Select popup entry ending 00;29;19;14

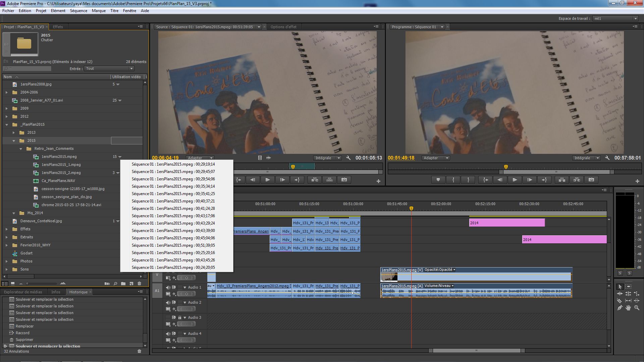coord(177,164)
